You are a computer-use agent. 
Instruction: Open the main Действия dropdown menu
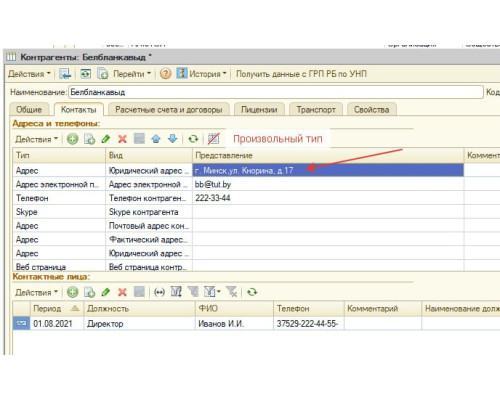(29, 74)
